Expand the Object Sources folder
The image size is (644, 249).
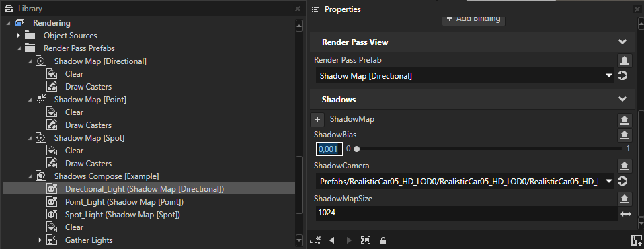click(18, 36)
